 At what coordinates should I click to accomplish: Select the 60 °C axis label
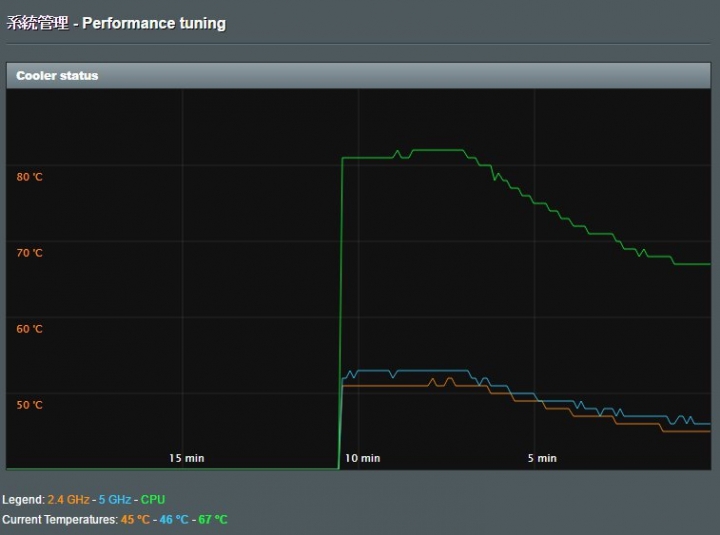click(x=29, y=329)
